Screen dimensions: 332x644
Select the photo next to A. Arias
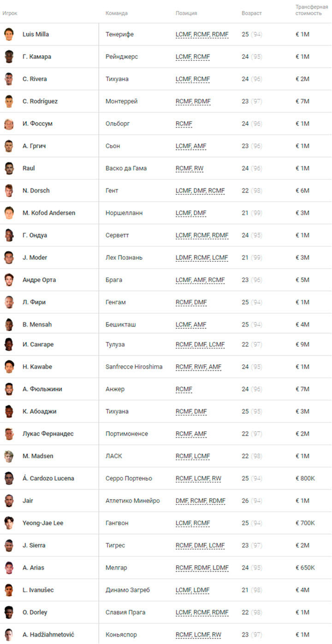point(9,568)
